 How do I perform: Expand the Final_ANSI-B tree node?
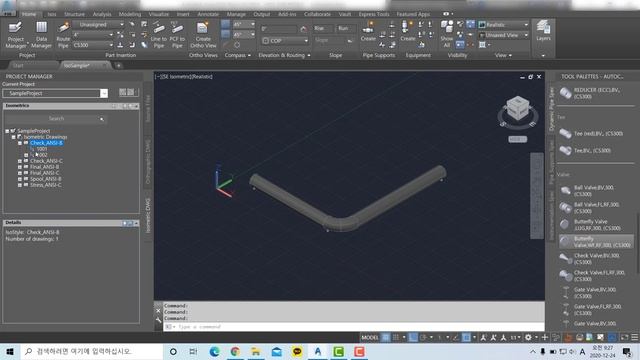tap(20, 167)
